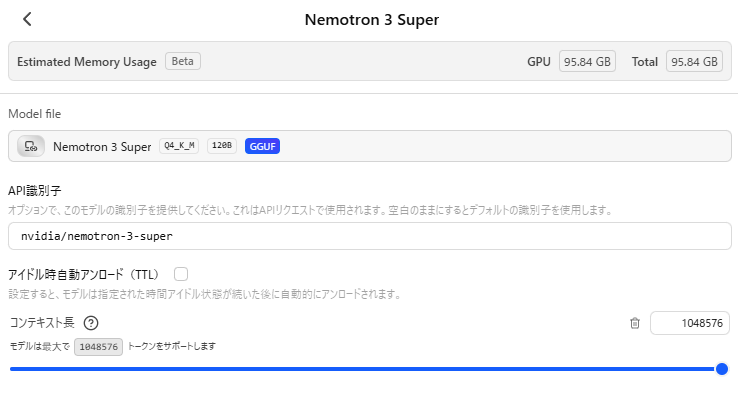
Task: Click the Nemotron 3 Super model file row
Action: click(369, 146)
